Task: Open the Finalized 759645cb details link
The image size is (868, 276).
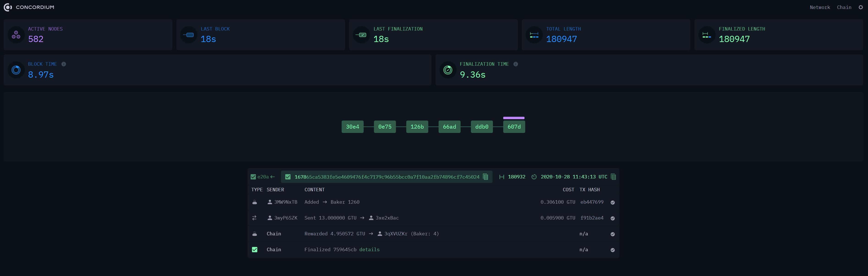Action: (369, 249)
